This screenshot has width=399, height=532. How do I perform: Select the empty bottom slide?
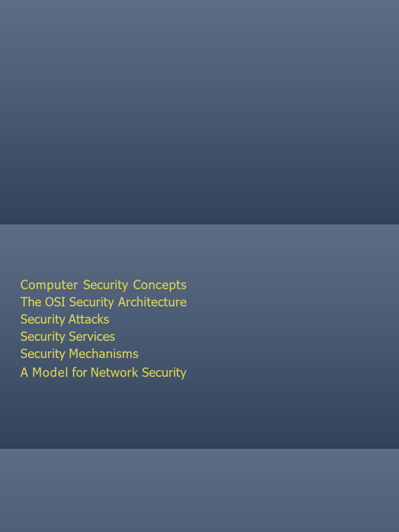(x=199, y=491)
